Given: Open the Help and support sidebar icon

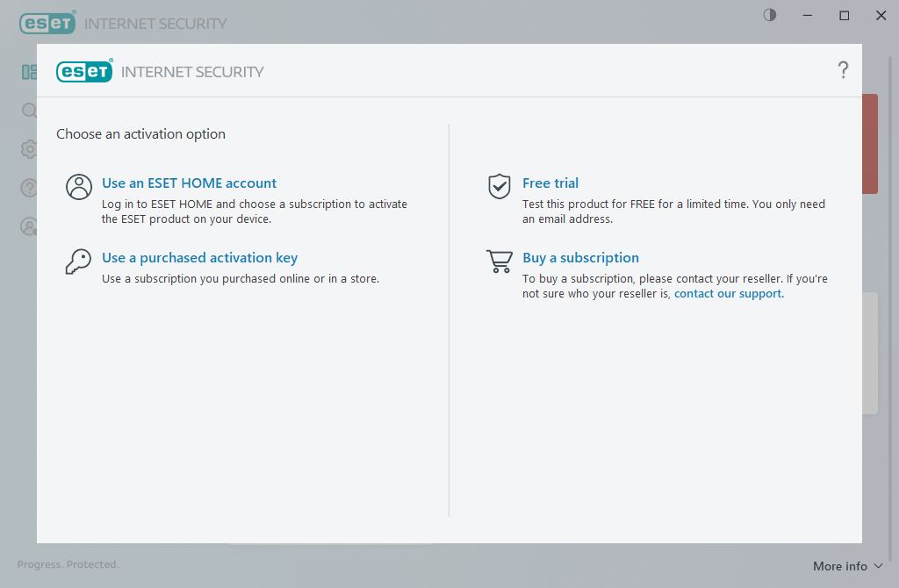Looking at the screenshot, I should tap(29, 188).
